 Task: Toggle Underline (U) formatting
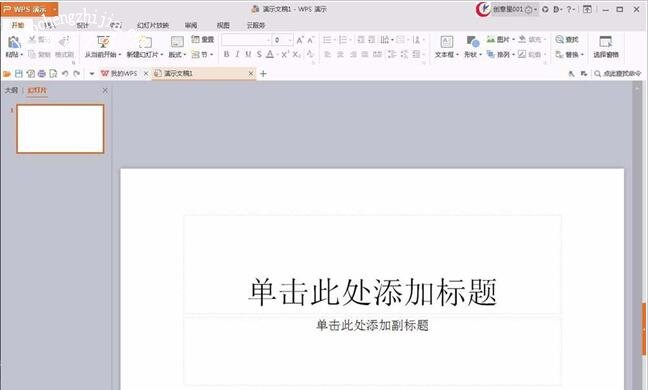pyautogui.click(x=248, y=54)
